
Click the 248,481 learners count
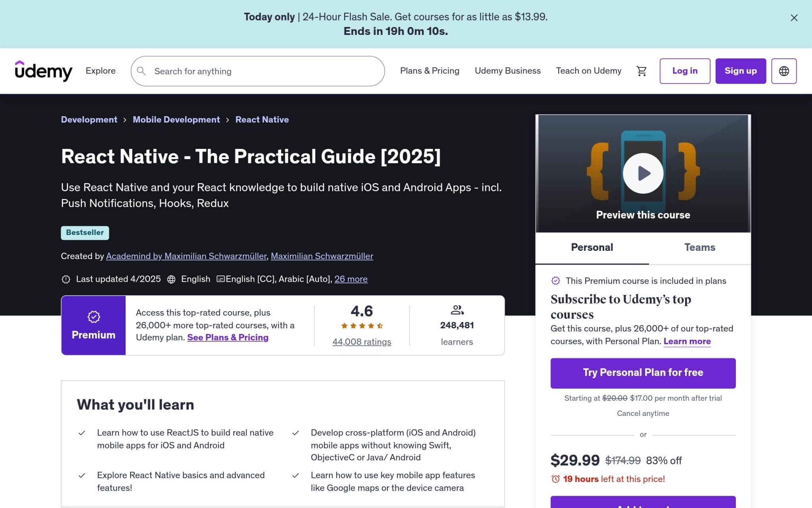pos(457,325)
